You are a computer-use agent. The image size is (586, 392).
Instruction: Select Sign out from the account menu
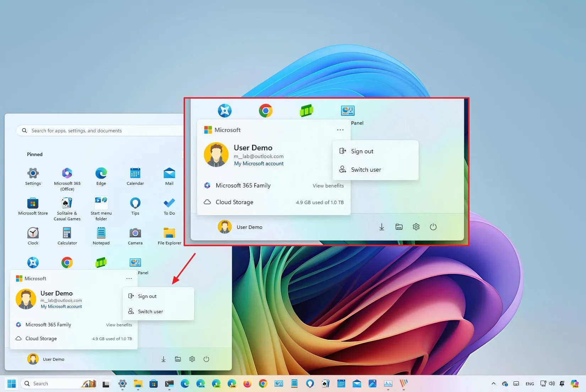[147, 296]
